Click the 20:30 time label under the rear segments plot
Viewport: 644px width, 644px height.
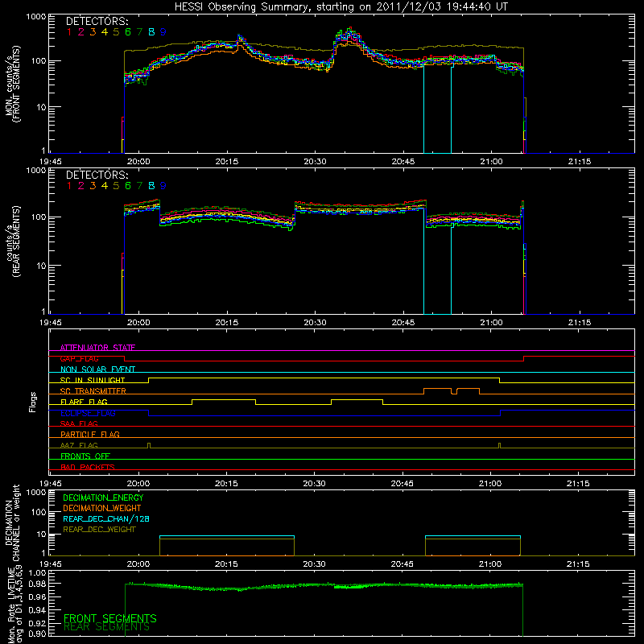tap(315, 323)
